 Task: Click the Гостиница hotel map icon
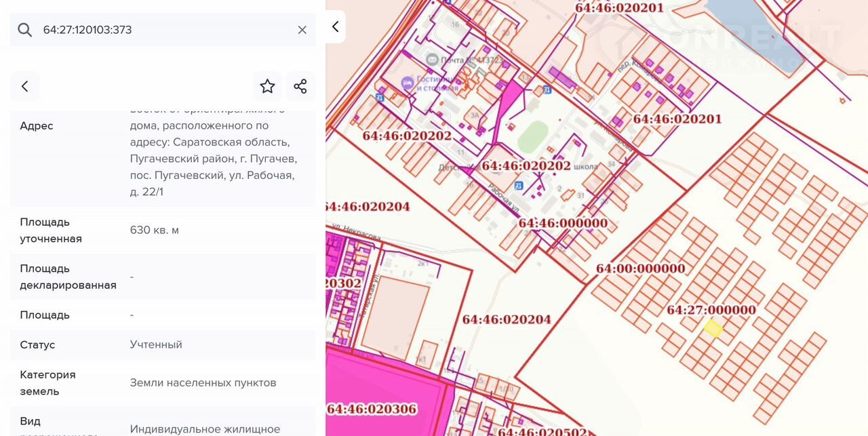(407, 83)
